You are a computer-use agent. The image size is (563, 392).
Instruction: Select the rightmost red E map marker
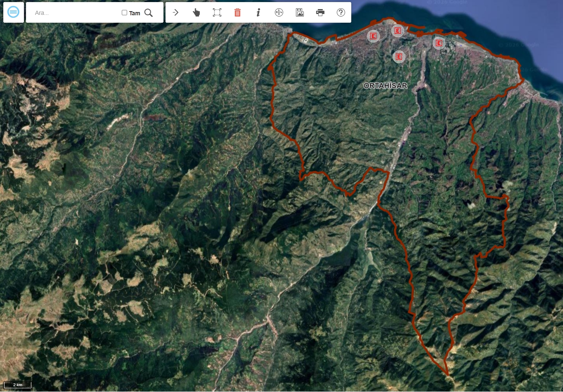(x=439, y=43)
